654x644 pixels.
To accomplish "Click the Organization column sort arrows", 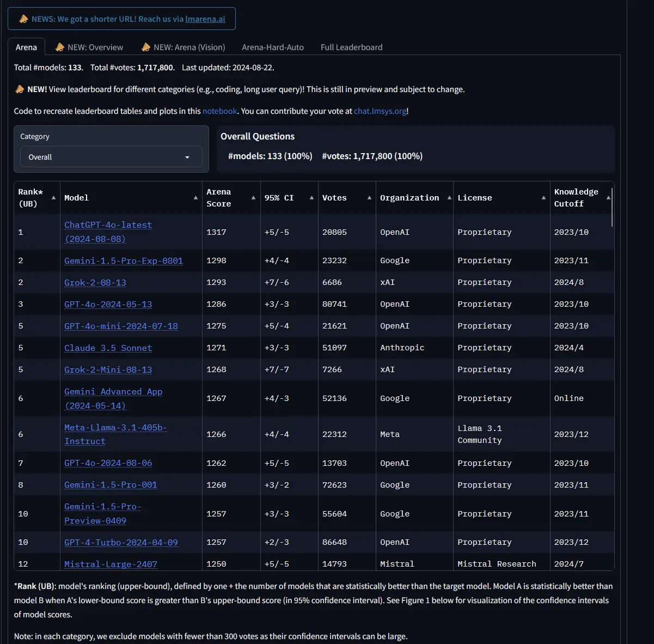I will point(449,198).
